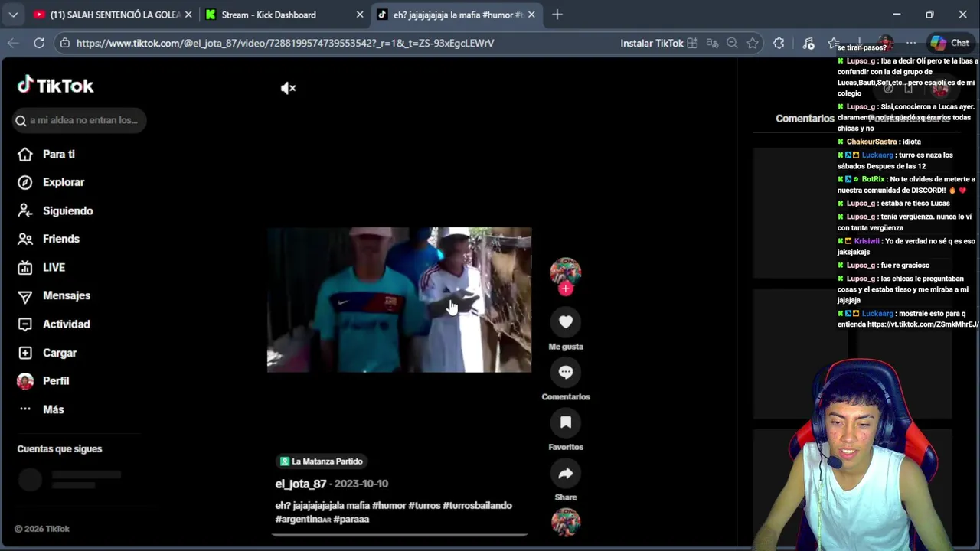Open La Matanza Partido location tag
Viewport: 980px width, 551px height.
[321, 461]
